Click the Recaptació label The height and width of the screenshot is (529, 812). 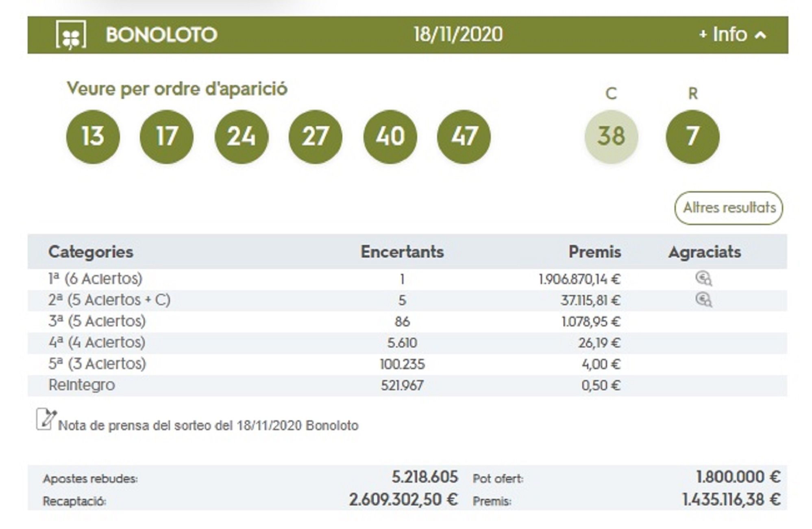pos(74,501)
